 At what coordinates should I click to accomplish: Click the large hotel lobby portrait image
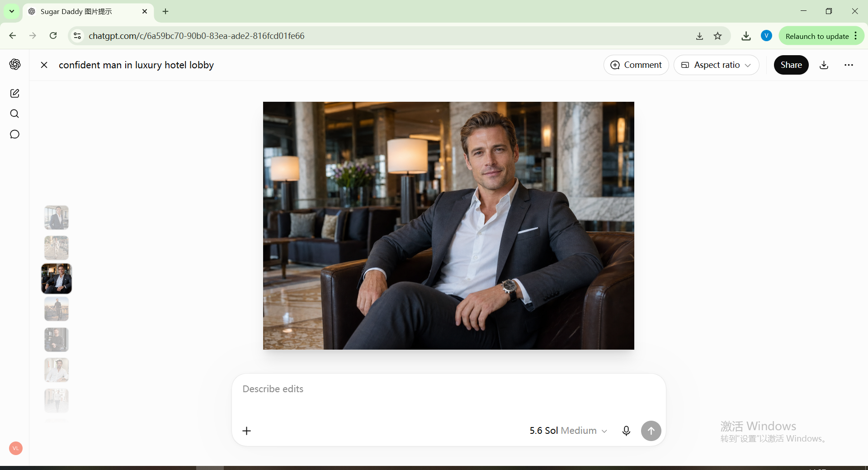point(448,226)
